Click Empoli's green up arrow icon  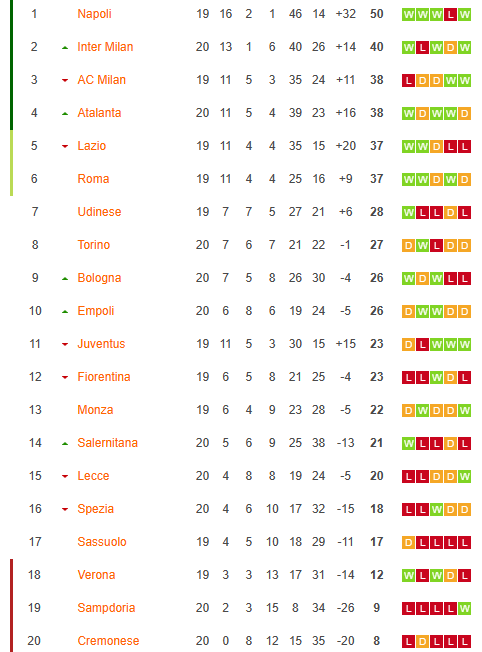[65, 311]
